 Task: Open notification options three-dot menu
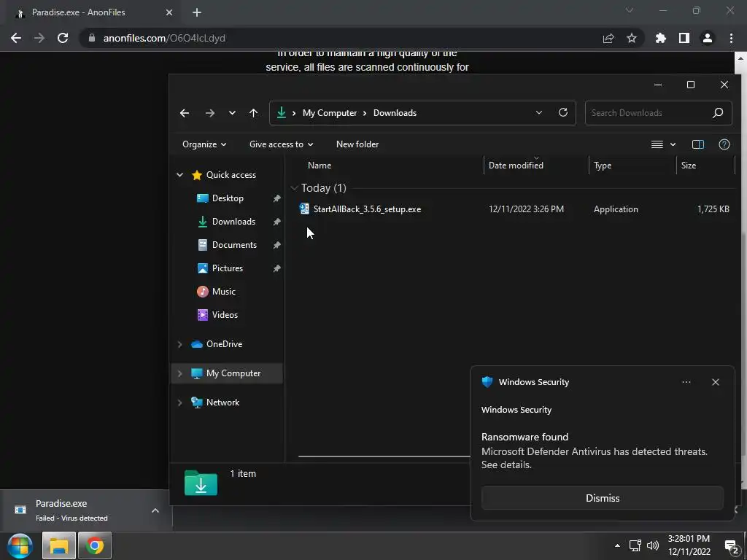[686, 382]
